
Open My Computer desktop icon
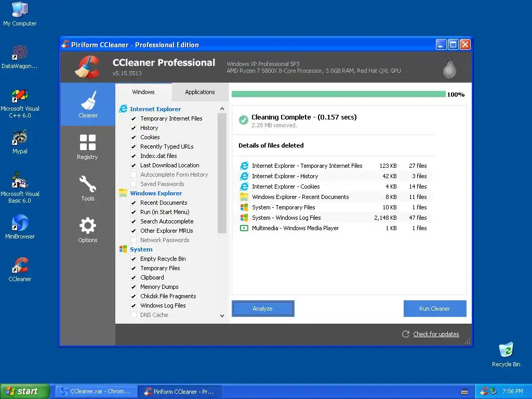point(20,14)
